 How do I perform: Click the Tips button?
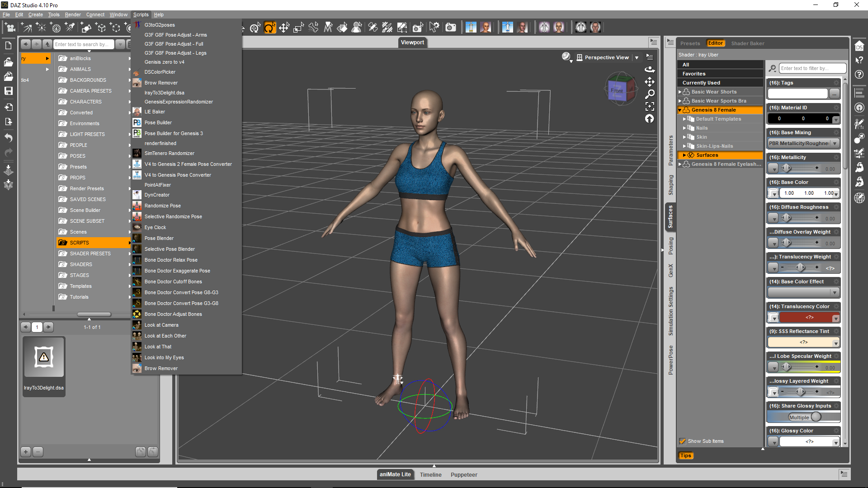(685, 456)
